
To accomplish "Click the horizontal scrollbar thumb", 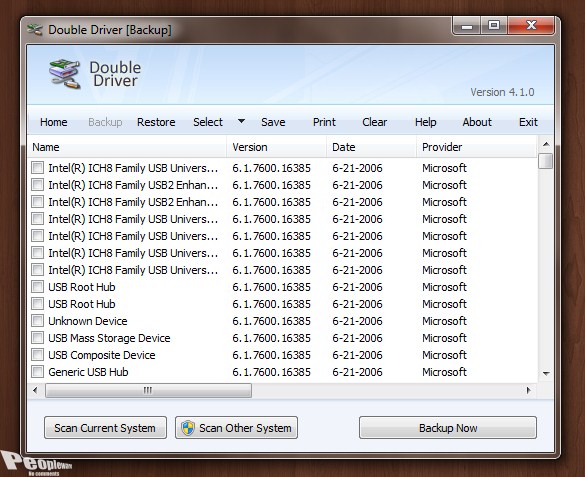I will [148, 390].
